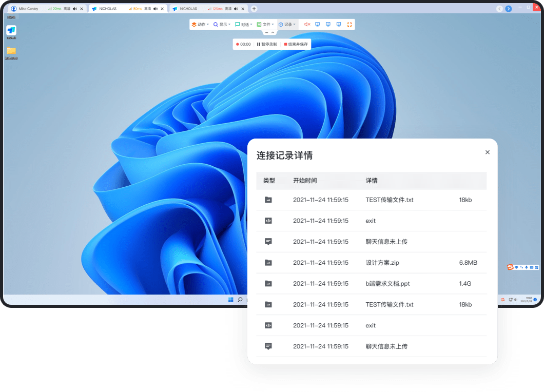The width and height of the screenshot is (544, 392).
Task: Click the red Sogou icon in the remote taskbar tray
Action: [503, 300]
